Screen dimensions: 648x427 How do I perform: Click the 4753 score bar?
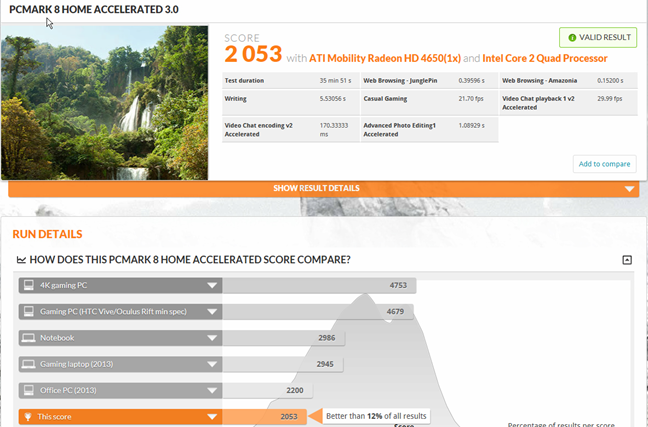click(x=319, y=286)
